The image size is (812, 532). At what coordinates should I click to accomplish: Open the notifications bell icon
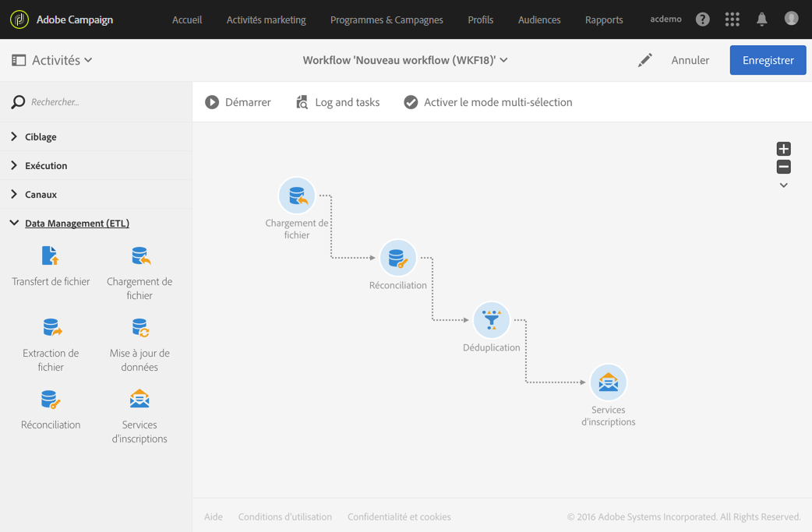pyautogui.click(x=761, y=19)
